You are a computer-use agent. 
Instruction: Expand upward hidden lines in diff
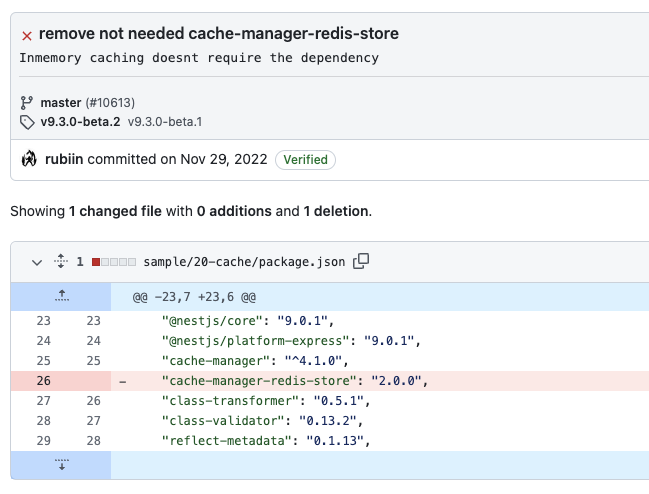(61, 296)
